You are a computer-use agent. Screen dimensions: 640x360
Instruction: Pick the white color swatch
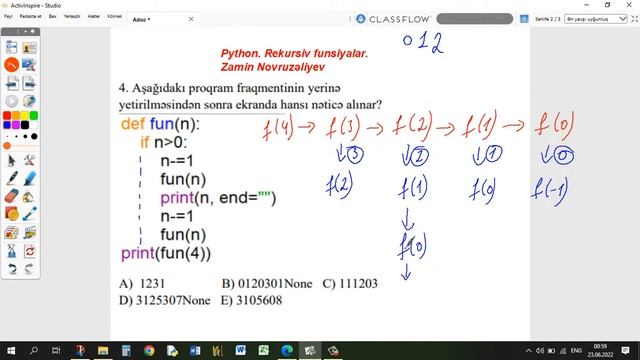(x=34, y=125)
